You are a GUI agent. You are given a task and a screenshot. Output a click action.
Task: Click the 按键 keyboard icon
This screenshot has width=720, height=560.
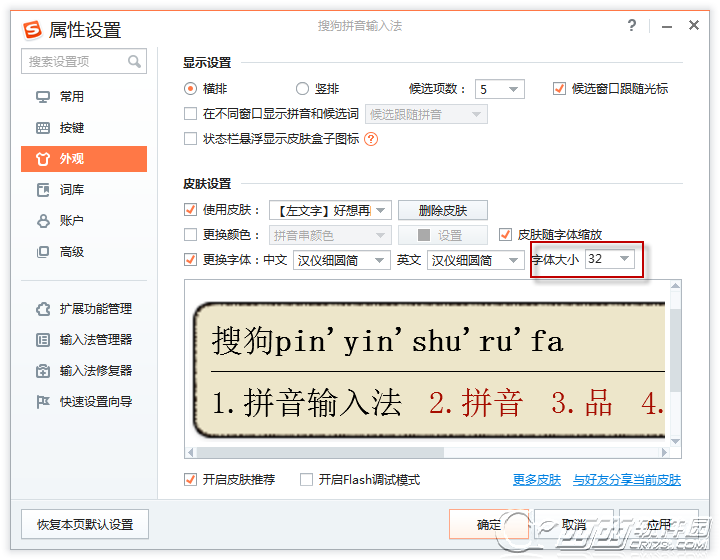click(43, 128)
